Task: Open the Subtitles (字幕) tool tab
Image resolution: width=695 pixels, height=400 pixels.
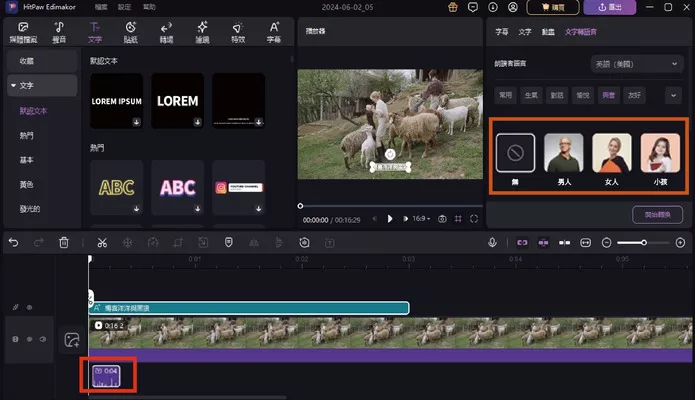Action: [x=274, y=32]
